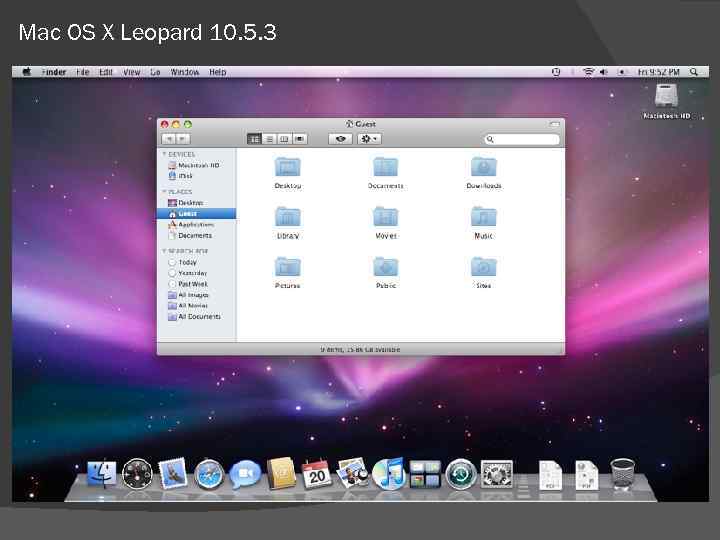Screen dimensions: 720x540
Task: Open iChat from the Dock
Action: (x=245, y=474)
